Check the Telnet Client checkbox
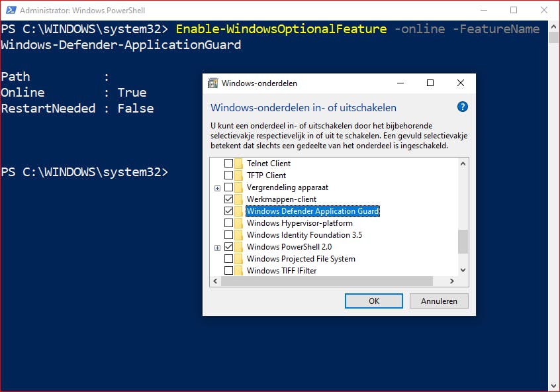560x392 pixels. (x=228, y=164)
